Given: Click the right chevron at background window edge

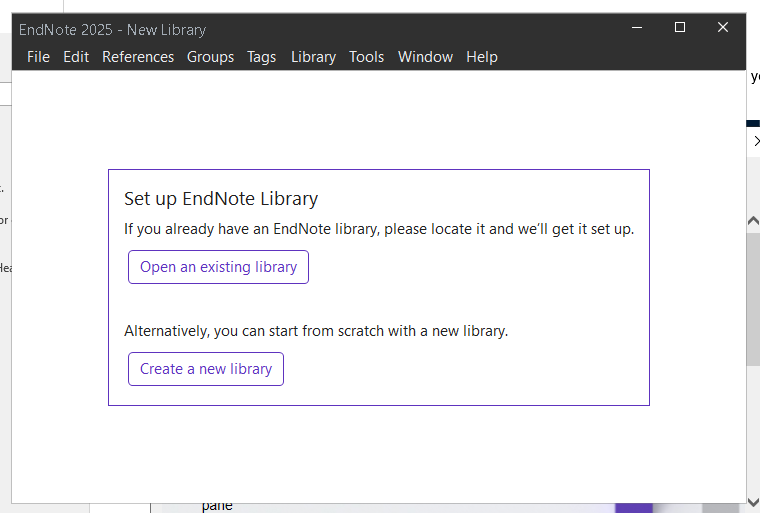Looking at the screenshot, I should (x=756, y=141).
